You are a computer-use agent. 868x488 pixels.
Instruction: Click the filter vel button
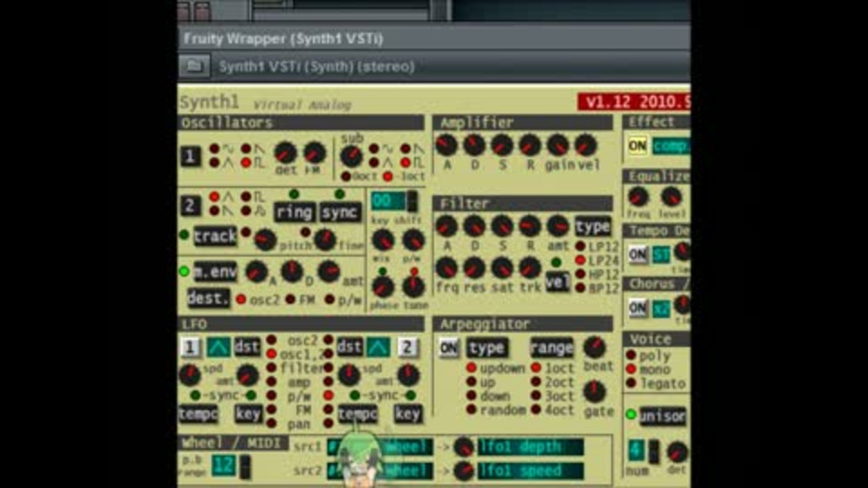[557, 282]
